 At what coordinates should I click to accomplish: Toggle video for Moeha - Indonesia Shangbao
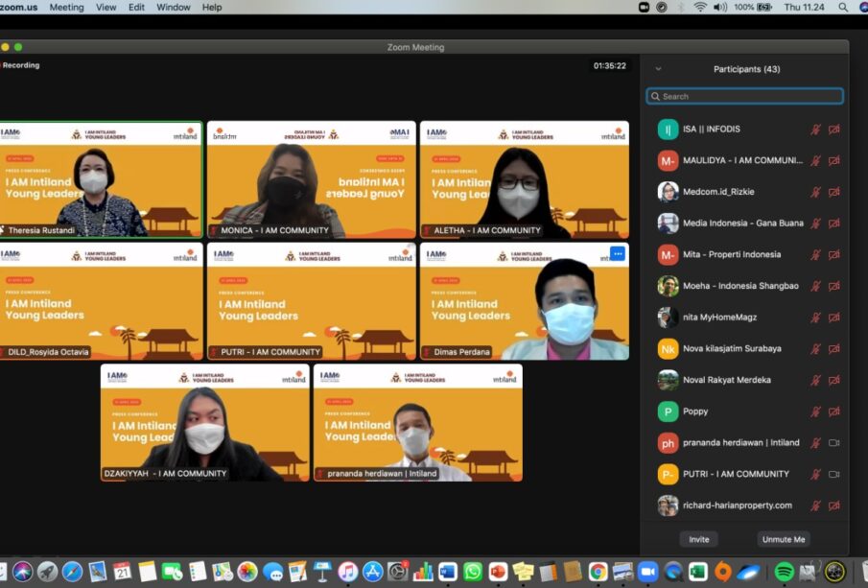[x=833, y=286]
